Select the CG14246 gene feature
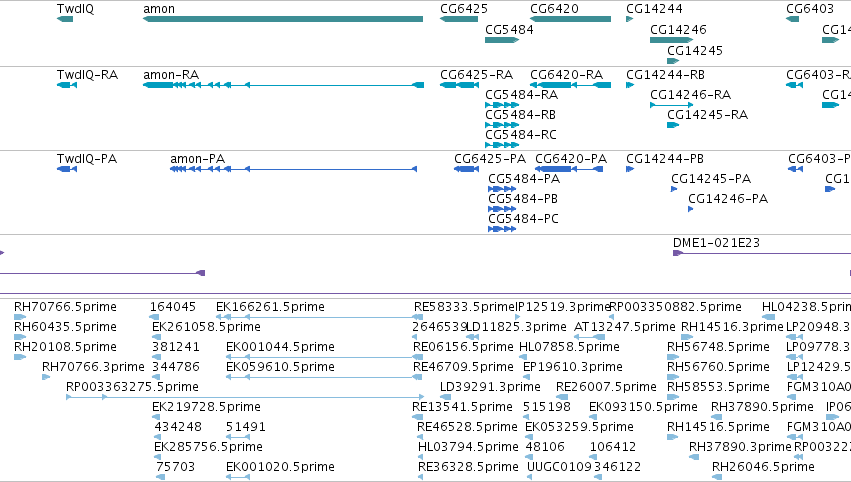Viewport: 851px width, 482px height. 671,40
